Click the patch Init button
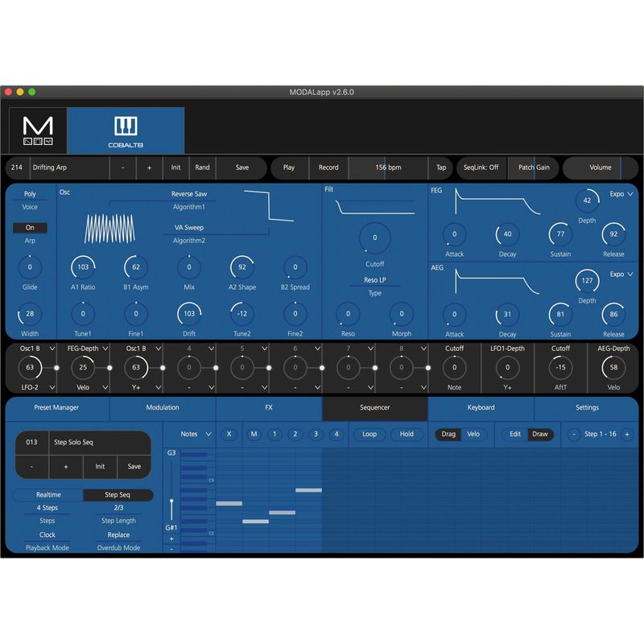Image resolution: width=644 pixels, height=644 pixels. pos(175,167)
